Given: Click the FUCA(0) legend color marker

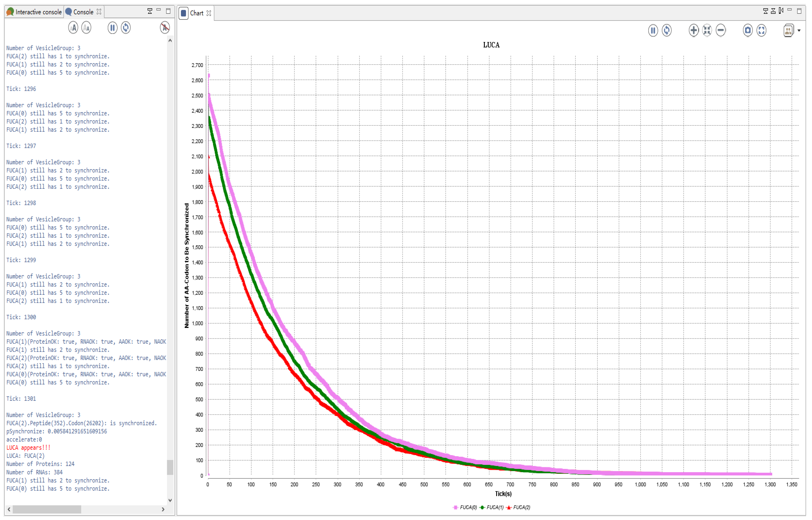Looking at the screenshot, I should click(x=455, y=507).
